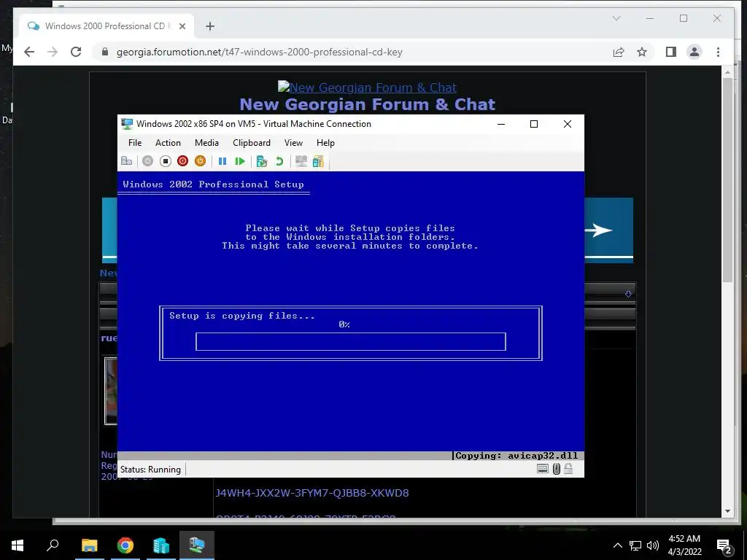The height and width of the screenshot is (560, 747).
Task: Click the keyboard status icon in VM status bar
Action: point(543,469)
